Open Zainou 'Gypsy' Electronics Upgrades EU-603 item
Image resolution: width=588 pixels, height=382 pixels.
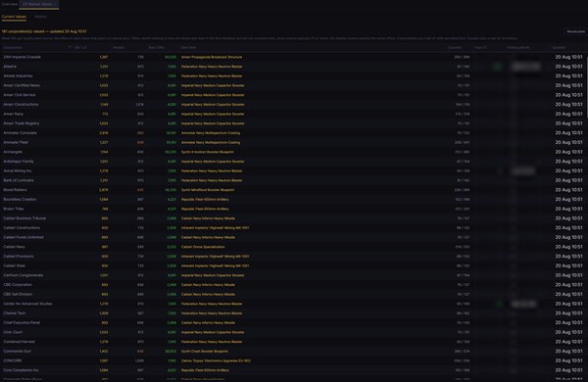216,360
